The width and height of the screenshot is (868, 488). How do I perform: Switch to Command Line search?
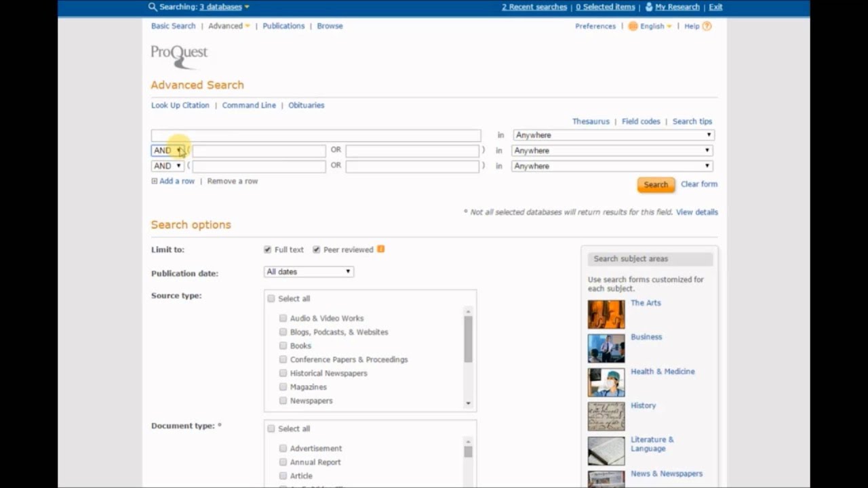tap(249, 105)
